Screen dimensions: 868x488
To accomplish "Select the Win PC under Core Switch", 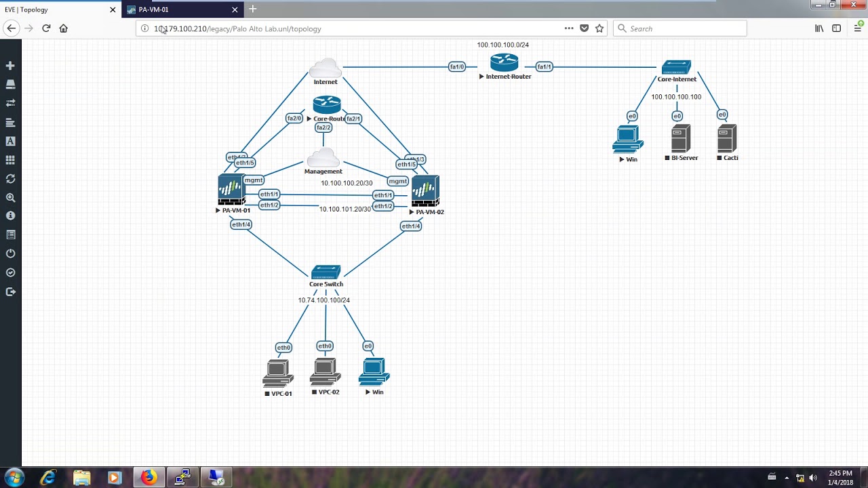I will pyautogui.click(x=374, y=373).
